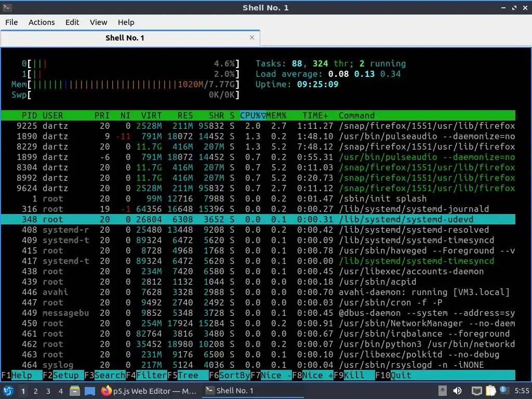Click the CPU 0 usage meter
Screen dimensions: 532x399
click(130, 63)
